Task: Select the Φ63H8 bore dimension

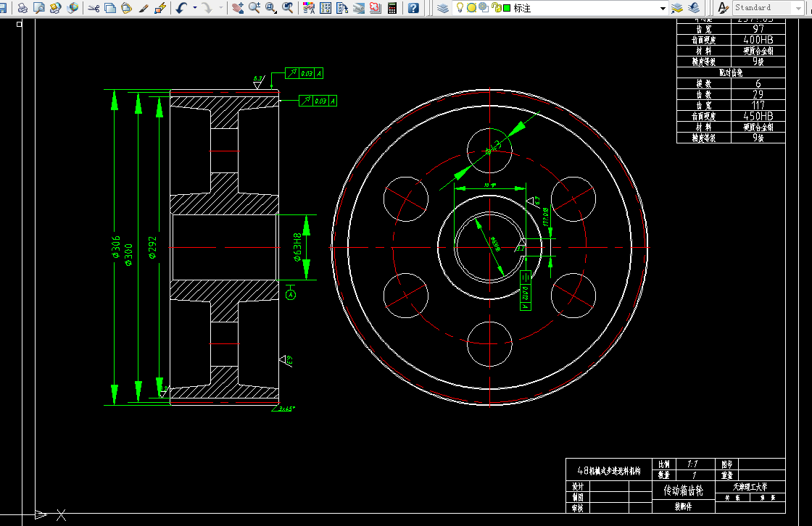Action: [x=297, y=247]
